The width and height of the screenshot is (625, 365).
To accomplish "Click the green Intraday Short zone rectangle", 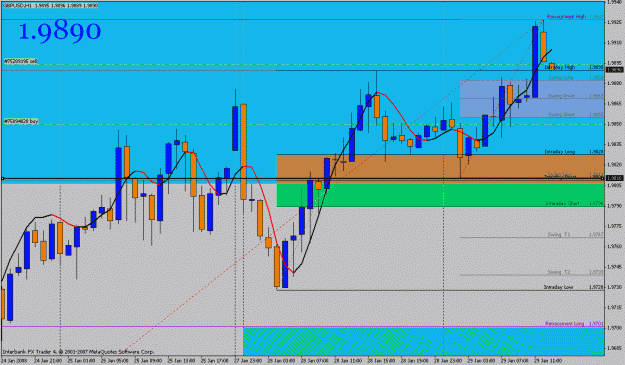I will click(440, 194).
